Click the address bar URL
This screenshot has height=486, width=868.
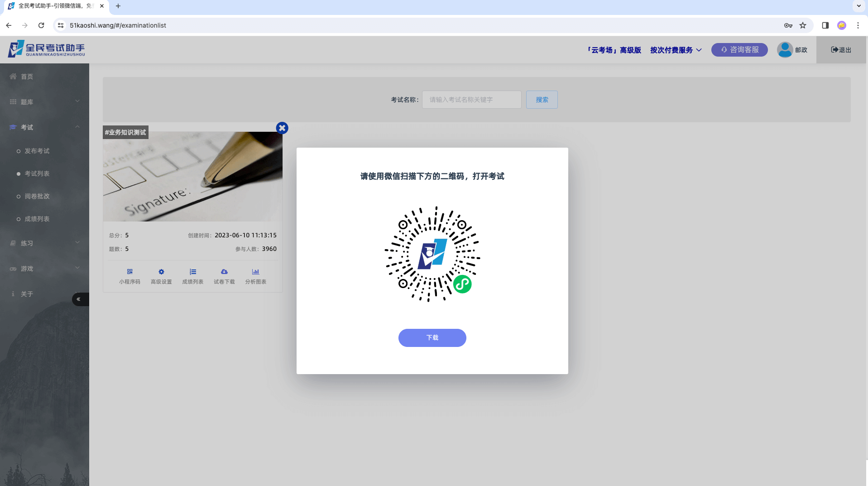click(x=118, y=25)
